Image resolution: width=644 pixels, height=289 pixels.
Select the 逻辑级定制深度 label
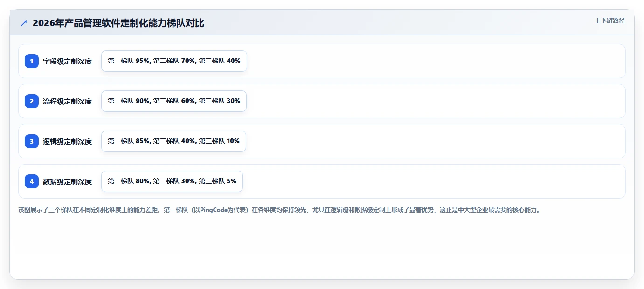pyautogui.click(x=68, y=141)
